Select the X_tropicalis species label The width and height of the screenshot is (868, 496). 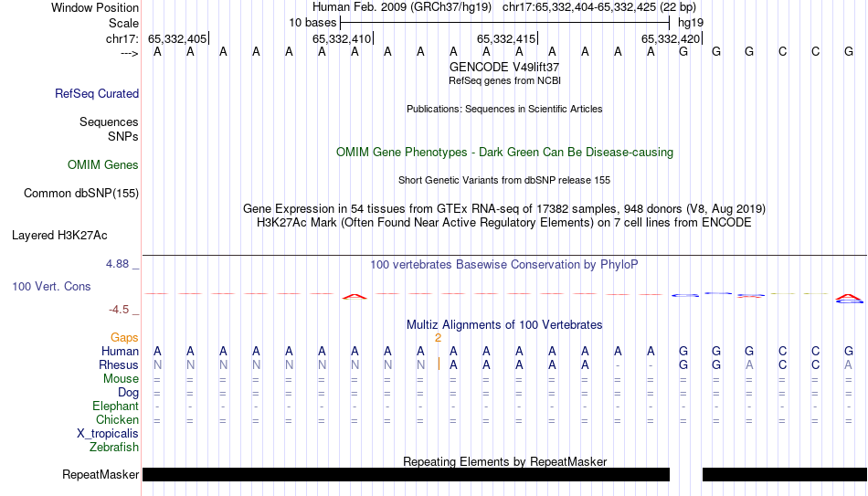[108, 434]
